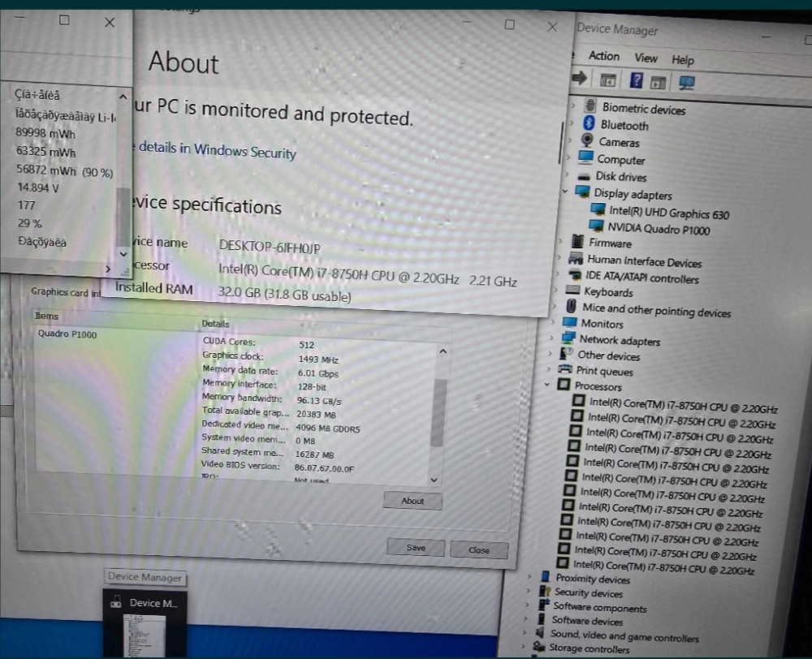Select the Bluetooth device category icon
The width and height of the screenshot is (812, 659).
click(x=590, y=124)
